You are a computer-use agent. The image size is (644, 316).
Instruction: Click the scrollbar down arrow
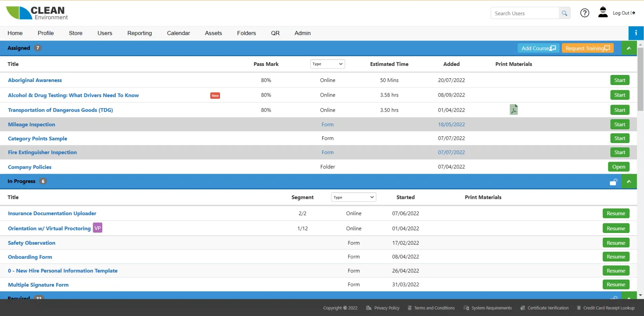click(640, 295)
